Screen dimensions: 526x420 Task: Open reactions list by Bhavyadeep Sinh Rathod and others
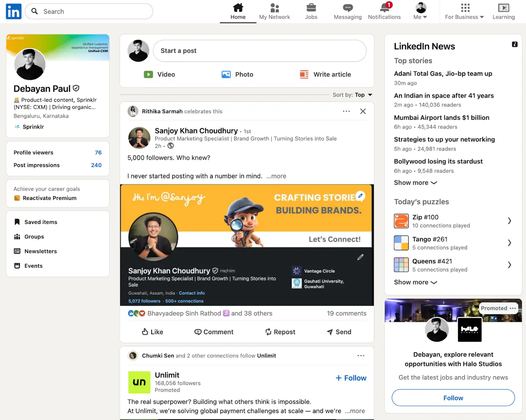coord(200,313)
